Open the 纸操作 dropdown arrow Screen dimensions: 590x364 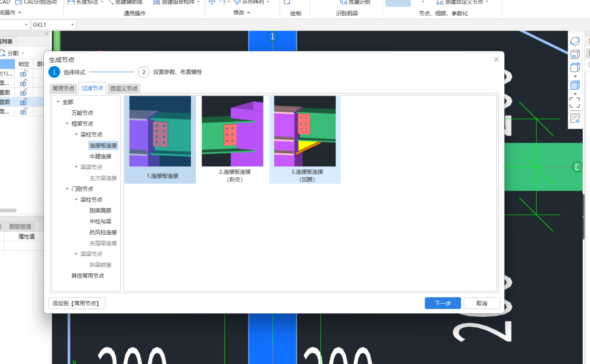click(x=20, y=13)
